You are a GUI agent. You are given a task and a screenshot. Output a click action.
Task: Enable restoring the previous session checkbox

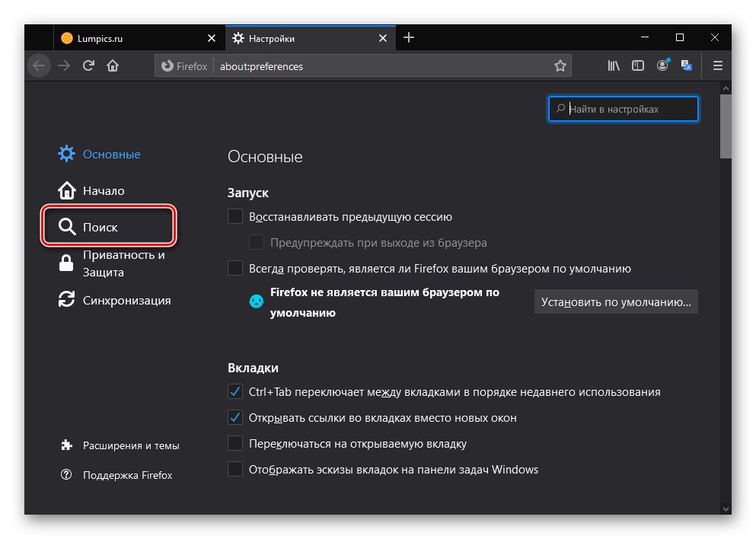235,217
